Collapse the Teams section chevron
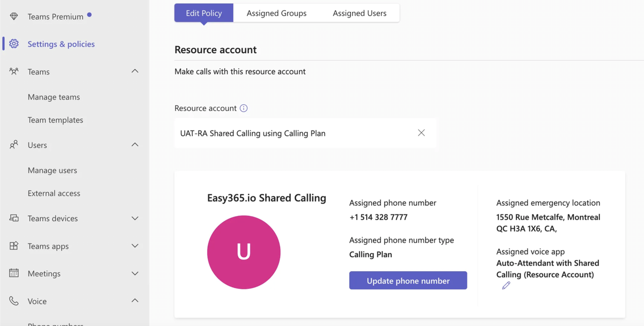Viewport: 644px width, 326px height. (134, 71)
